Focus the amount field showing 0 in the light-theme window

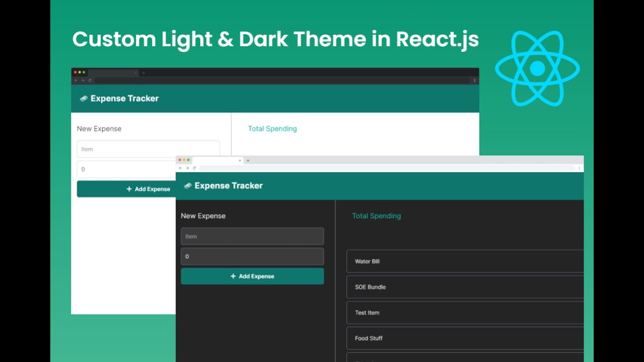pyautogui.click(x=126, y=169)
